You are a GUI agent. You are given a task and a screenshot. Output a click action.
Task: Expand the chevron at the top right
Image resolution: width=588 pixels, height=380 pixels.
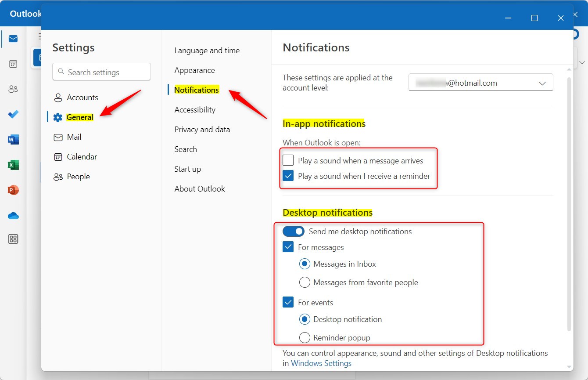tap(582, 62)
